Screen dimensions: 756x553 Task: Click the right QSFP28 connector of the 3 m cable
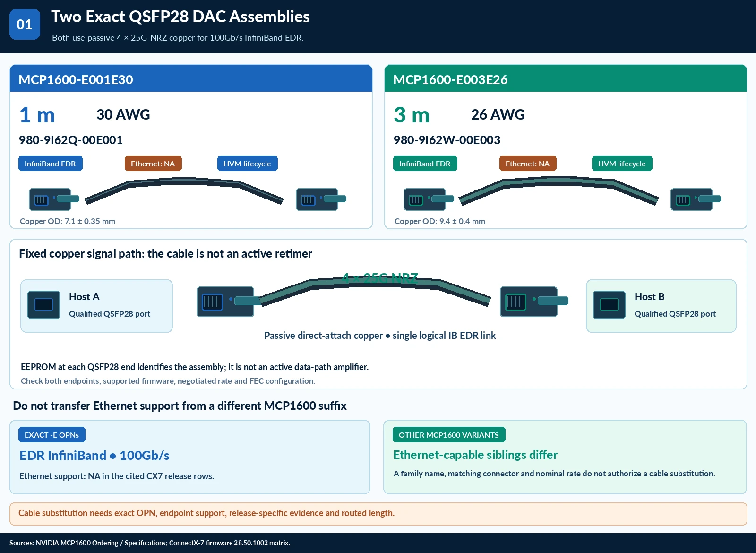click(696, 199)
